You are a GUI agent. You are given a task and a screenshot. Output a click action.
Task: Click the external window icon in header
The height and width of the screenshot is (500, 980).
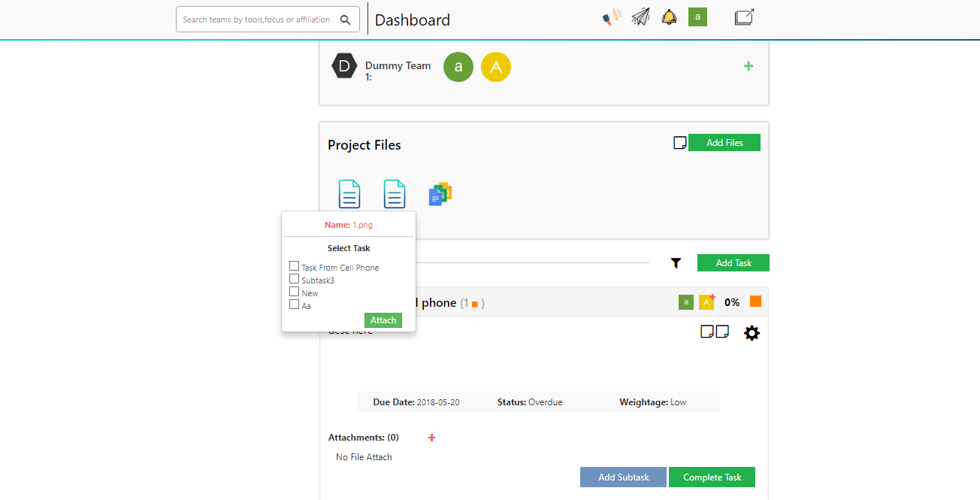click(744, 17)
